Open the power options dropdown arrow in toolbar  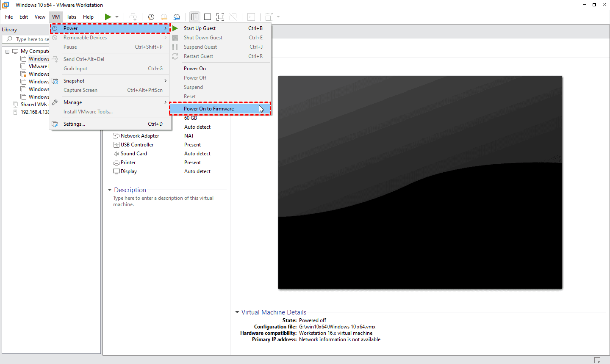click(x=117, y=17)
